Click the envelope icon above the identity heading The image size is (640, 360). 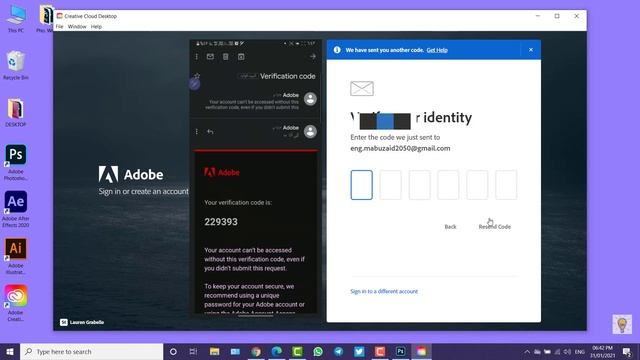point(362,88)
